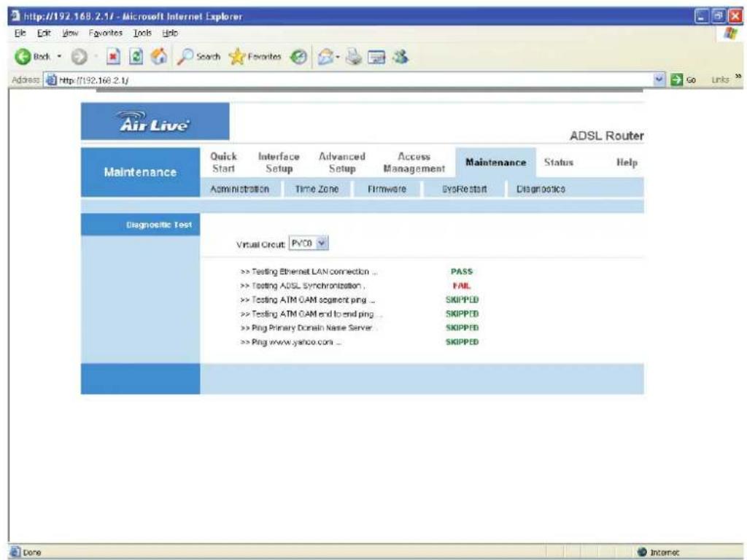The image size is (747, 560).
Task: Click the Done status bar page icon
Action: [x=16, y=552]
